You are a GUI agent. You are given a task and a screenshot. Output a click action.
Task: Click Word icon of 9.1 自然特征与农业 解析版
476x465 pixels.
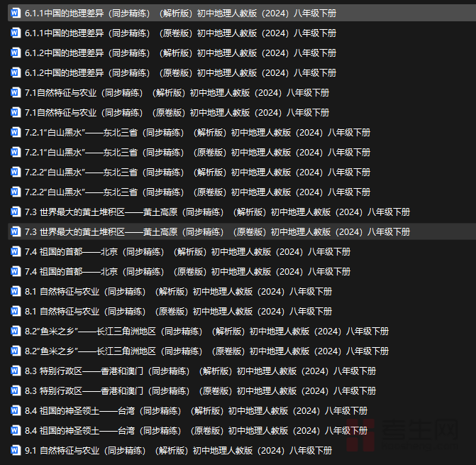pos(16,450)
